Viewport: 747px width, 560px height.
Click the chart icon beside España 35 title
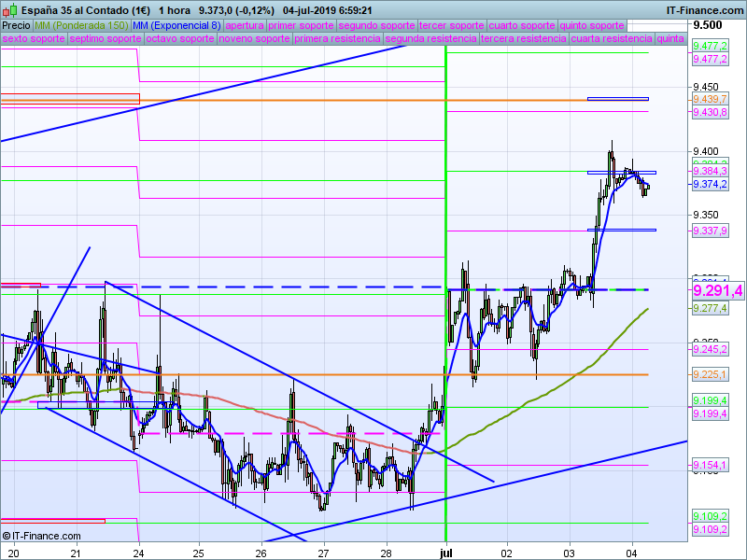[x=7, y=9]
